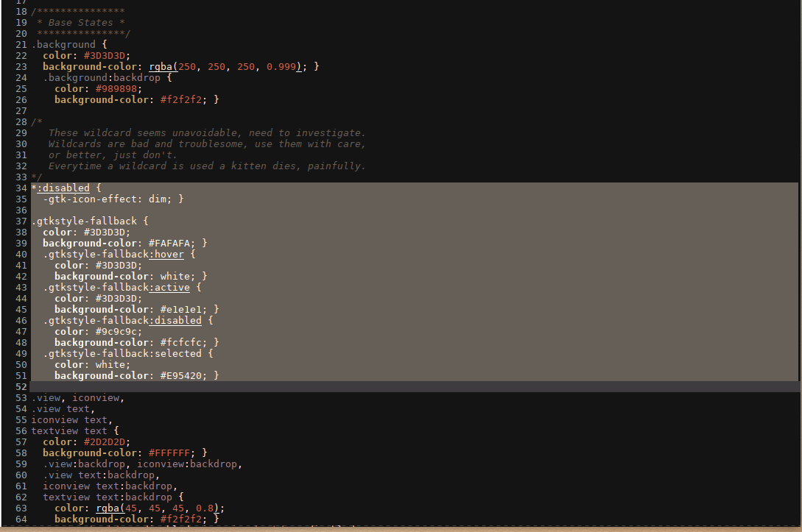Click 'textview text:backdrop {' on line 62

(113, 497)
